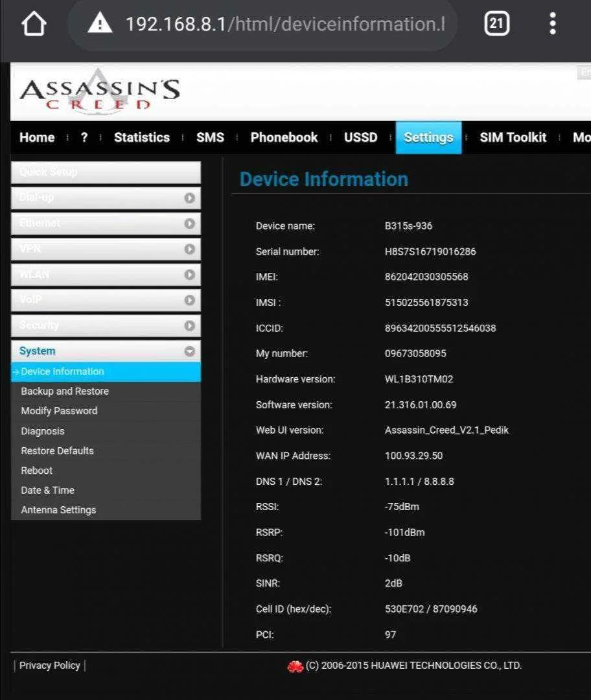This screenshot has width=591, height=700.
Task: Open Antenna Settings page
Action: (x=58, y=510)
